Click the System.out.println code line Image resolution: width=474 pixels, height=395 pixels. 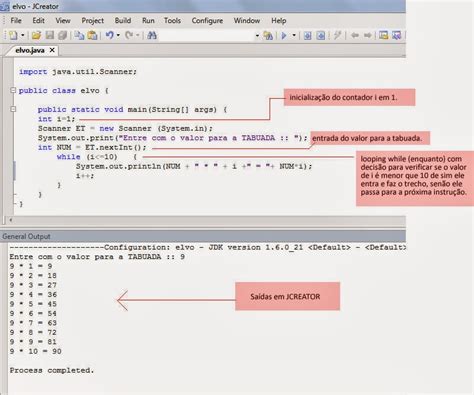click(x=194, y=166)
